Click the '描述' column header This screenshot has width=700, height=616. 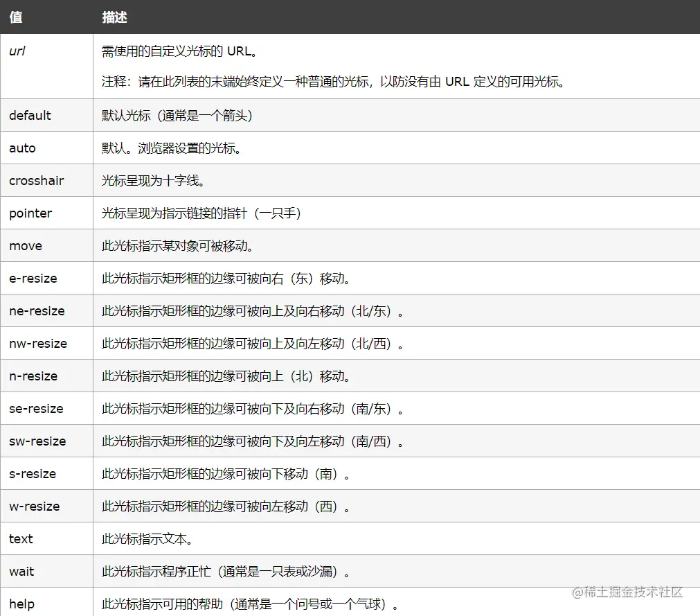point(397,17)
